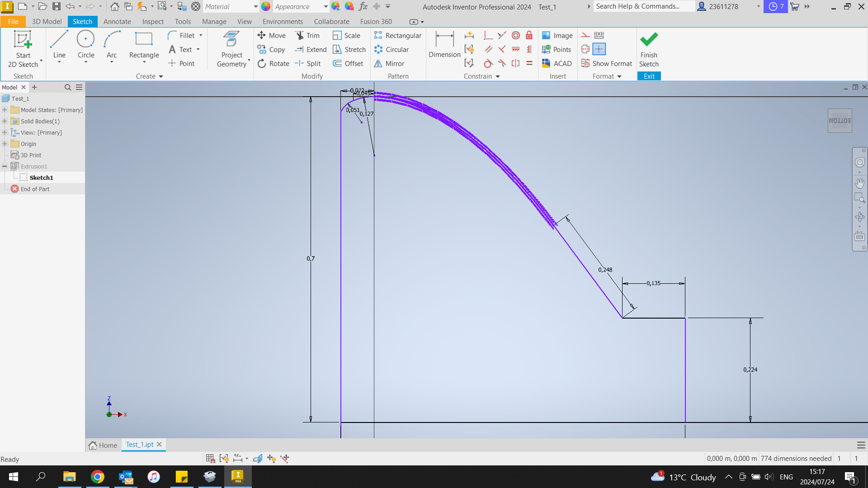Screen dimensions: 868x488
Task: Switch to the Annotate ribbon tab
Action: coord(117,21)
